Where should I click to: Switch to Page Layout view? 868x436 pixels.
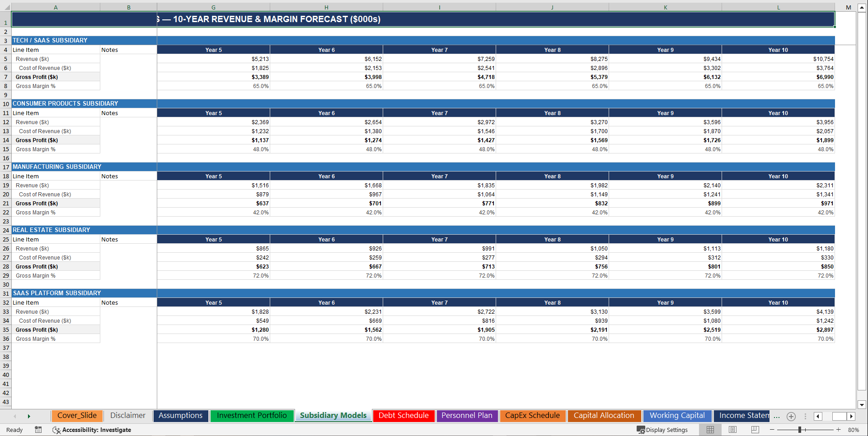click(x=732, y=430)
